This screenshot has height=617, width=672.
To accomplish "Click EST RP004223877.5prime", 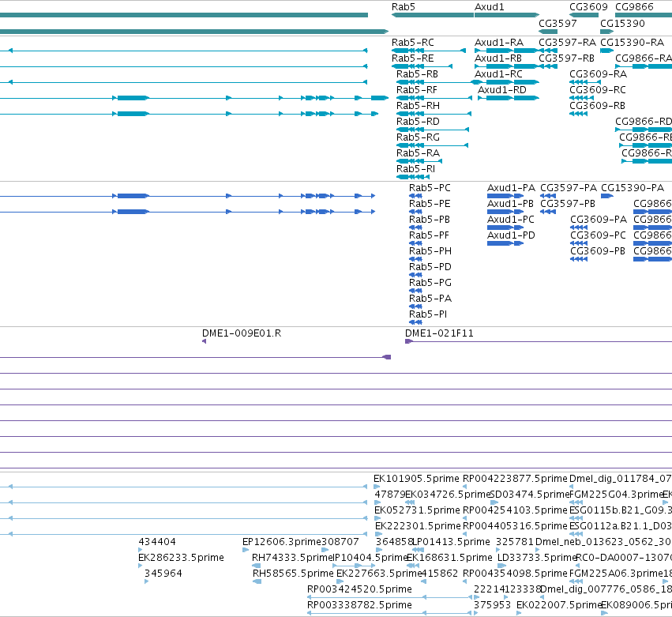I will click(515, 479).
